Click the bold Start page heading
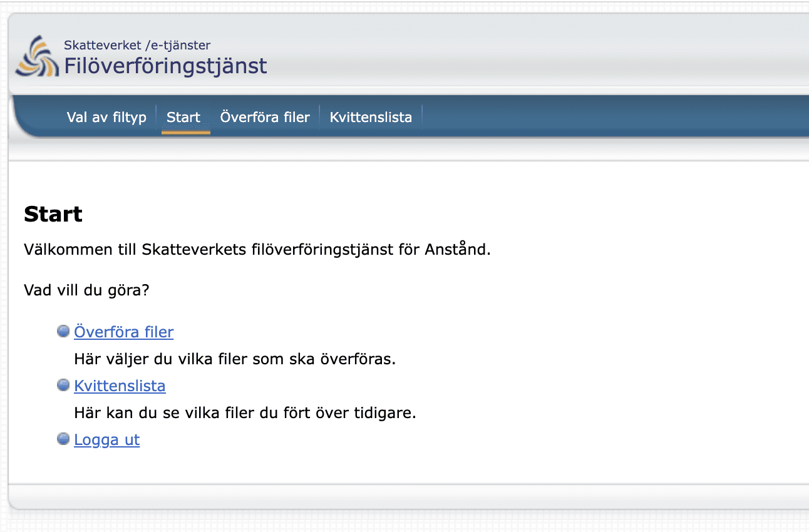Screen dimensions: 809x532 pos(53,214)
